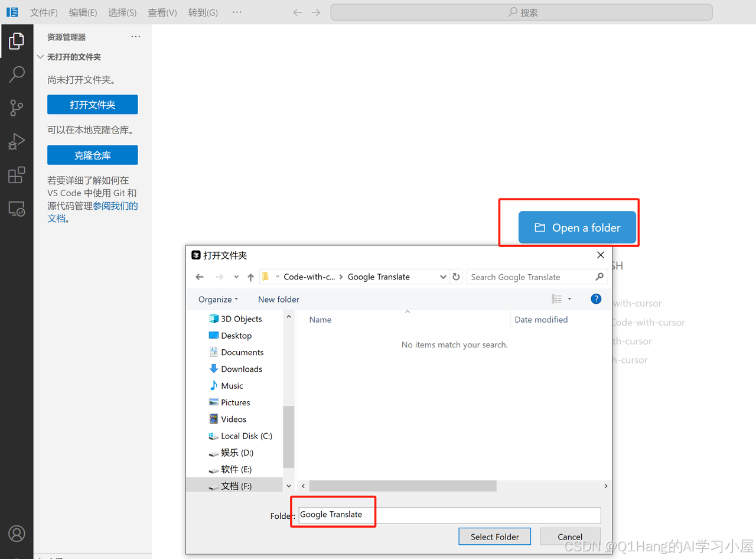Close the 打开文件夹 dialog window
Image resolution: width=756 pixels, height=559 pixels.
pos(601,255)
